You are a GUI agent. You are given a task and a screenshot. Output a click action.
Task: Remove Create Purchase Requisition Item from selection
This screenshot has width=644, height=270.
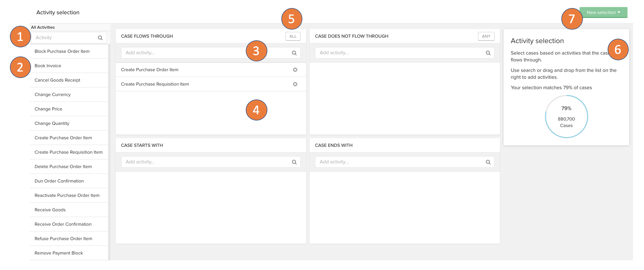pos(295,84)
